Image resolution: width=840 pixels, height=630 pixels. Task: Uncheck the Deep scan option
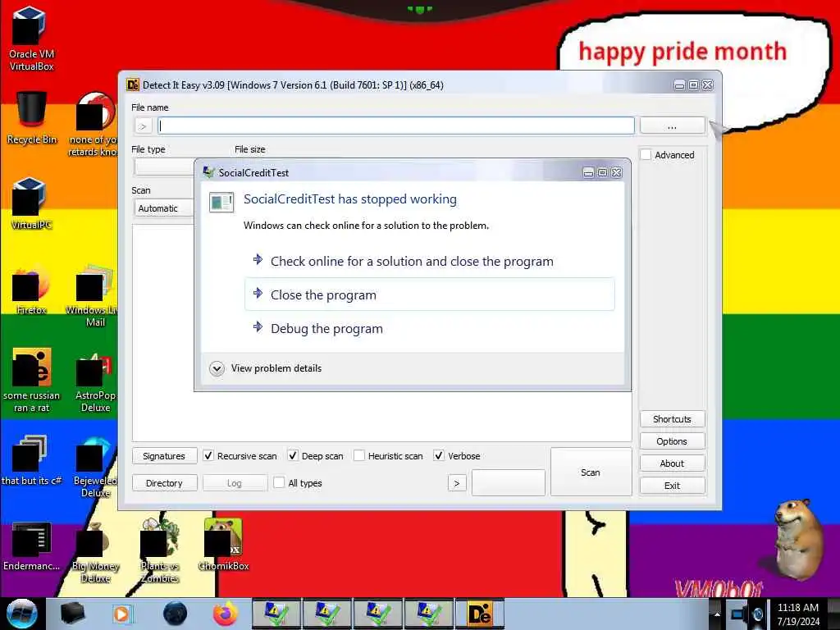click(x=293, y=456)
